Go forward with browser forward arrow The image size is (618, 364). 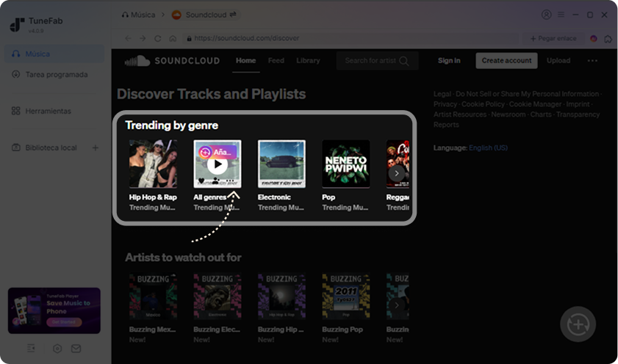click(143, 38)
